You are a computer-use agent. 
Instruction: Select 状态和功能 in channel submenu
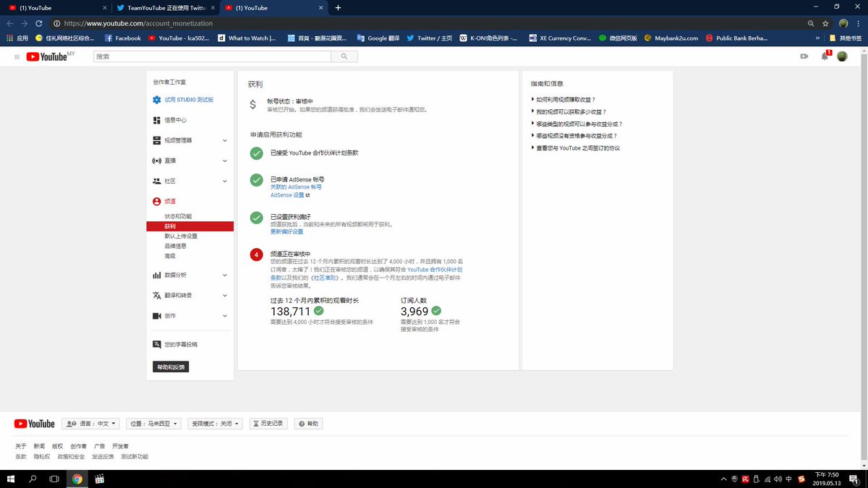[178, 217]
